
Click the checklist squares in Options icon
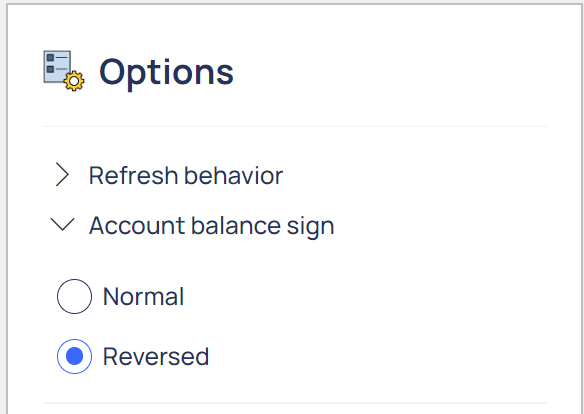pyautogui.click(x=50, y=63)
